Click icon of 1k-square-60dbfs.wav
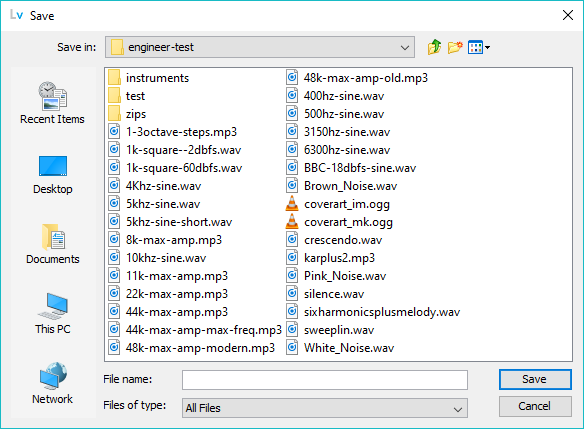The height and width of the screenshot is (429, 584). pyautogui.click(x=114, y=168)
